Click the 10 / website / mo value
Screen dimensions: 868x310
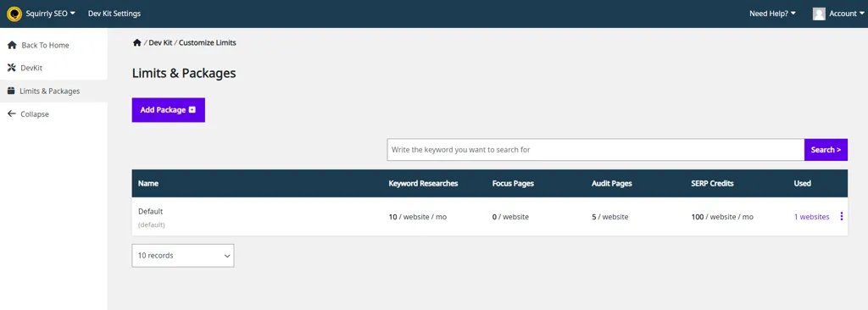417,217
